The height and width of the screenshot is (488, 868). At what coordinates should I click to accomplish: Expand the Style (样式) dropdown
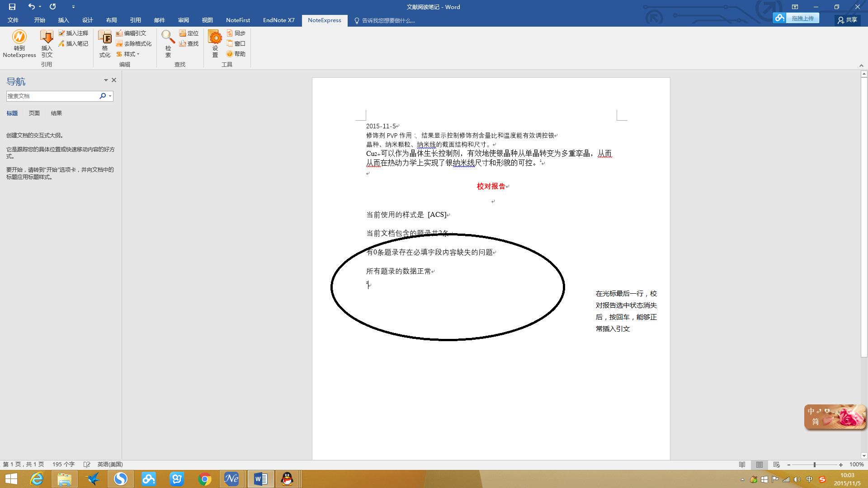coord(138,54)
